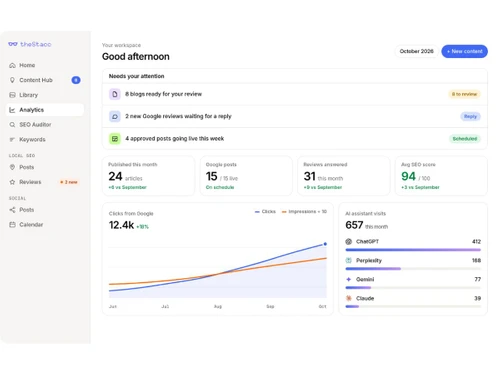Click '2 new Google reviews waiting for a reply'
The height and width of the screenshot is (375, 500).
coord(295,116)
